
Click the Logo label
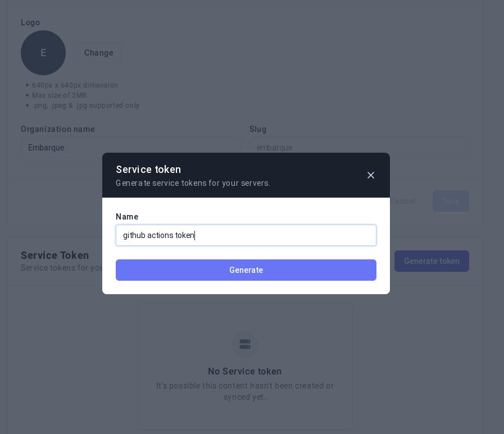click(x=30, y=22)
